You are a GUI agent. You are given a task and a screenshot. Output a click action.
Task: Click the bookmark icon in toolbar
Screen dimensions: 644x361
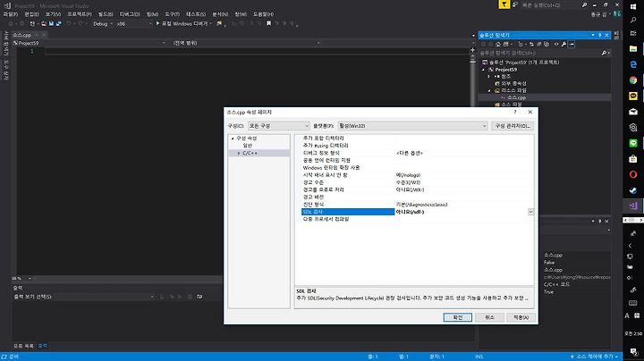click(268, 24)
